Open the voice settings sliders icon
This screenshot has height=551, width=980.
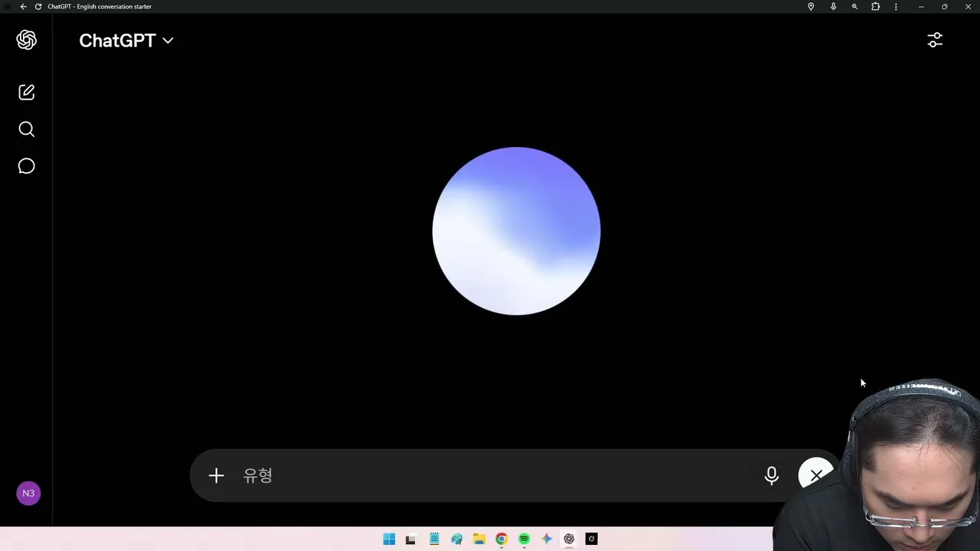click(935, 40)
